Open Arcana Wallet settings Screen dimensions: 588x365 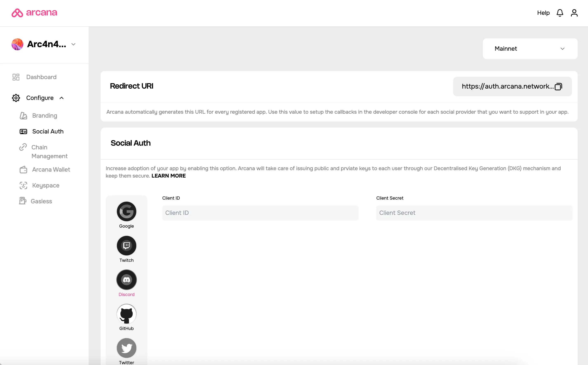51,170
